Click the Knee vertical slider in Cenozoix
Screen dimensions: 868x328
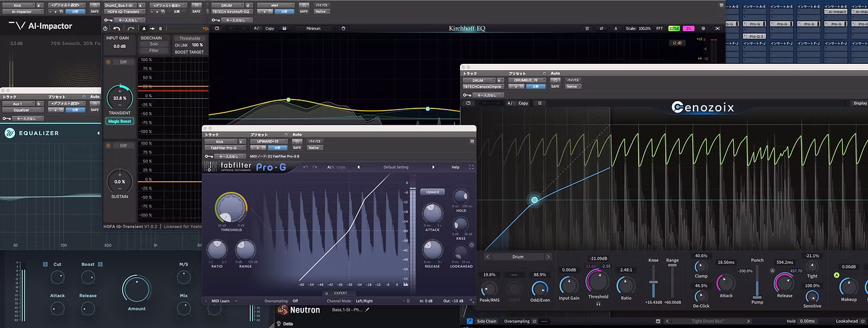pyautogui.click(x=653, y=281)
